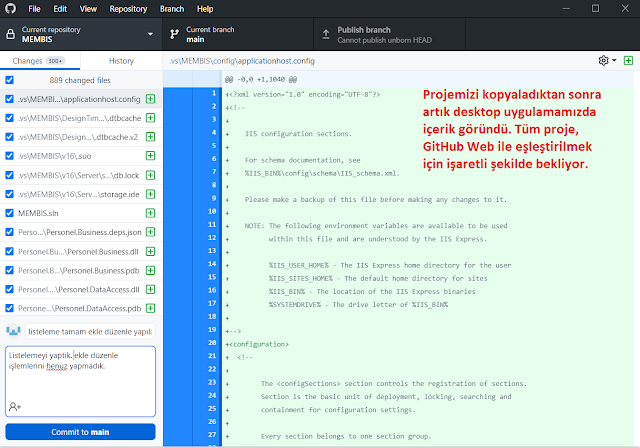
Task: Click the @@ -0,0 +1,1040 @@ hunk header
Action: point(261,79)
